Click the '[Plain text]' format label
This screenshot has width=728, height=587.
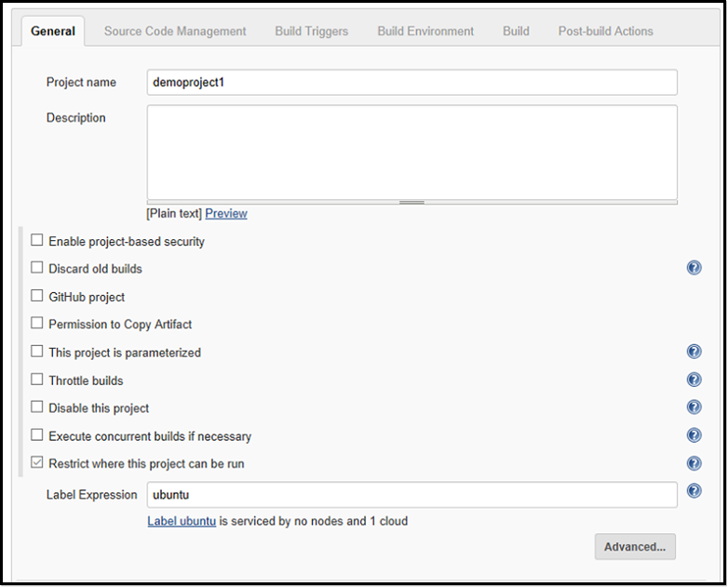(x=174, y=213)
